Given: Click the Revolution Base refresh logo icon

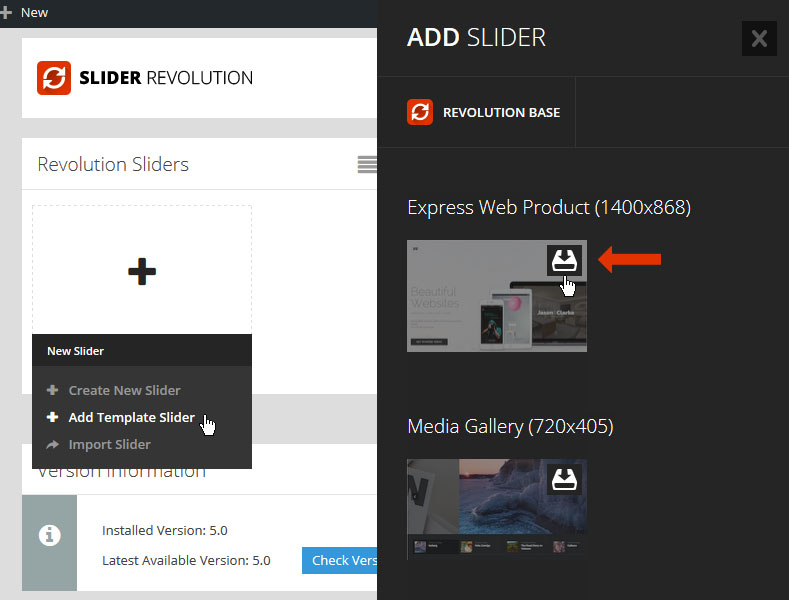Looking at the screenshot, I should (420, 112).
